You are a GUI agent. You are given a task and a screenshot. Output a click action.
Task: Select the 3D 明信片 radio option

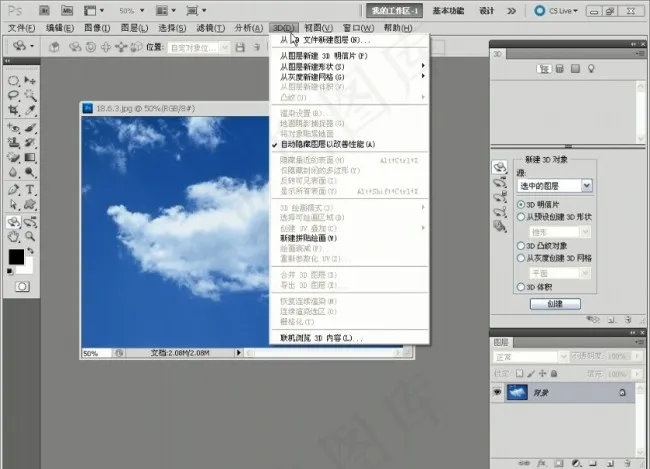520,204
